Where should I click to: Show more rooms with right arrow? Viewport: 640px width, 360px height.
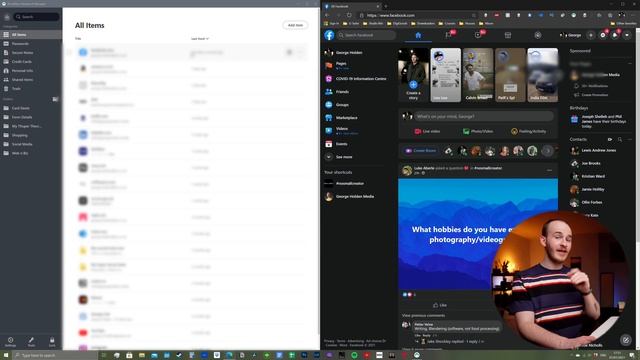click(548, 151)
